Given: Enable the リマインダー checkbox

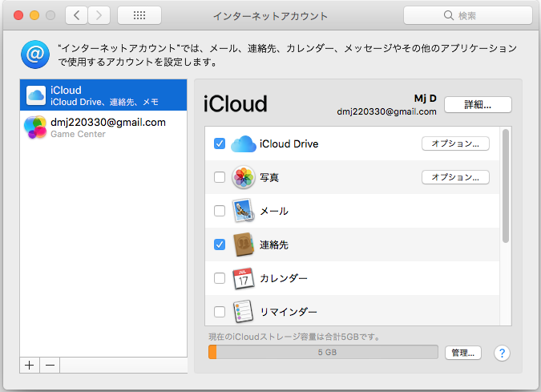Looking at the screenshot, I should pyautogui.click(x=220, y=312).
